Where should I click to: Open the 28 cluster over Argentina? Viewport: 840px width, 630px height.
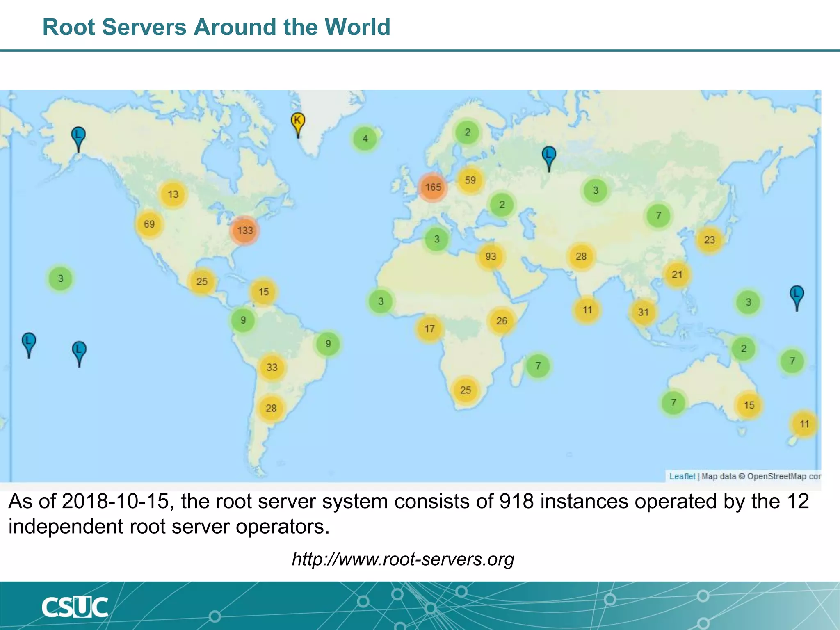271,408
